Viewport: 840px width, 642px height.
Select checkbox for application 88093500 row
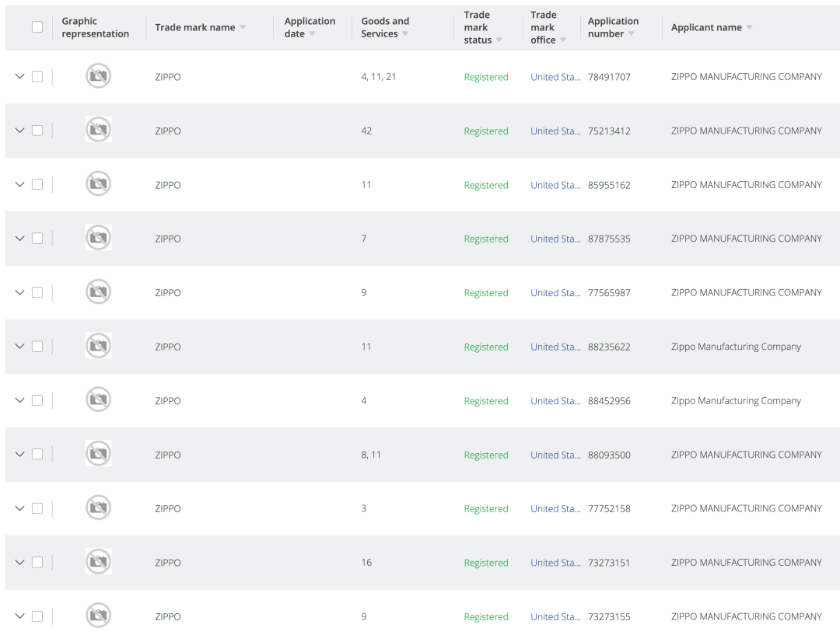[37, 454]
